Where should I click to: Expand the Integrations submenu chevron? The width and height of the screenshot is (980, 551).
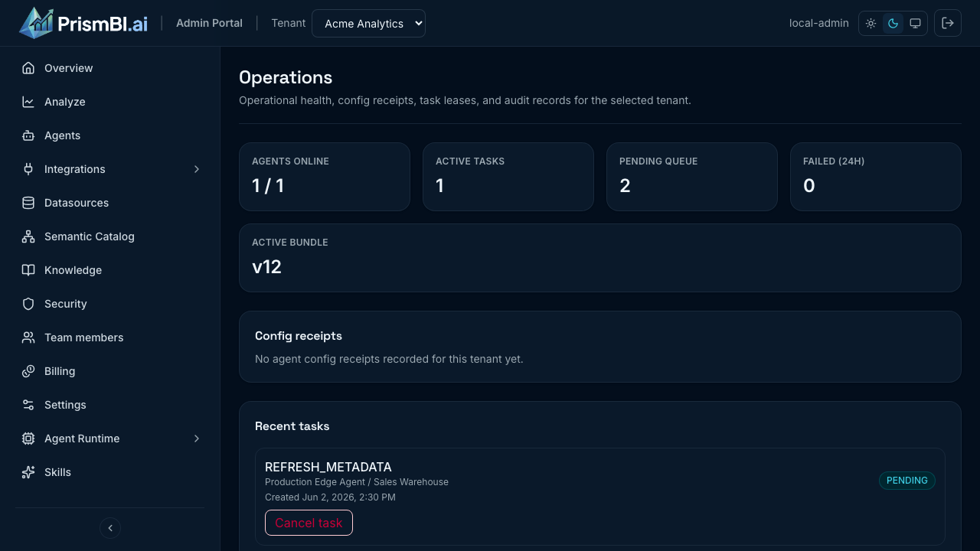pos(197,169)
